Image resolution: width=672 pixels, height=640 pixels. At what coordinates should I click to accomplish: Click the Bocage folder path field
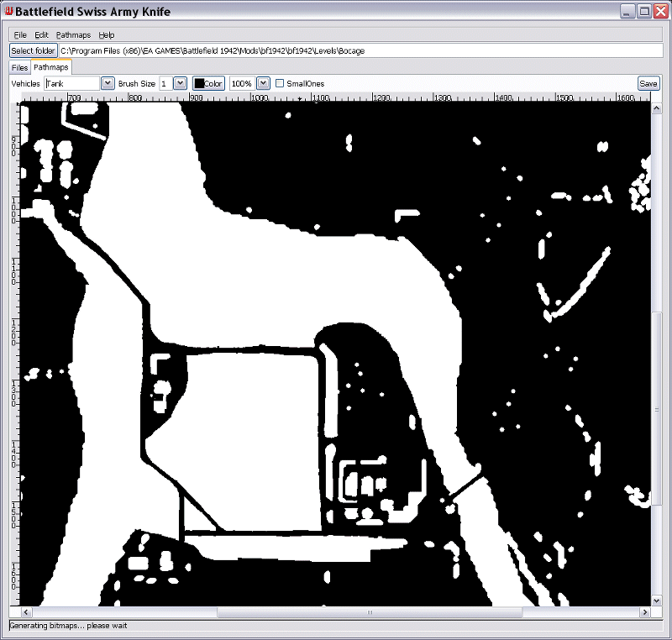tap(360, 50)
